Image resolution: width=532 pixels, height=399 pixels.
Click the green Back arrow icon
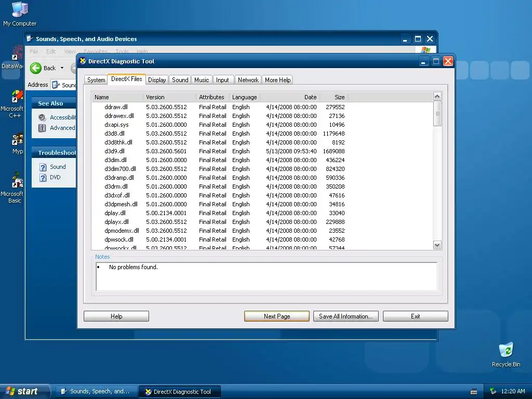point(36,68)
